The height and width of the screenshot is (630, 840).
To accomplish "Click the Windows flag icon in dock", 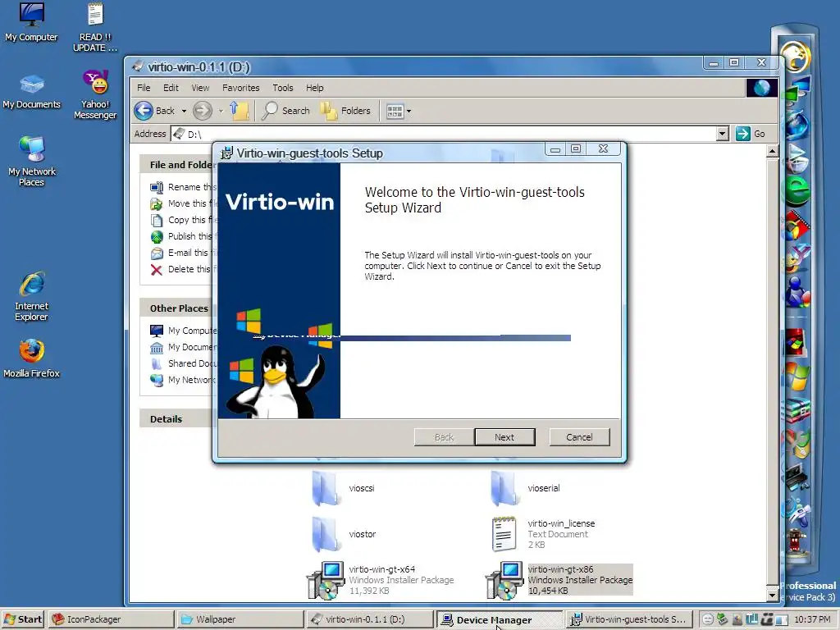I will coord(797,376).
